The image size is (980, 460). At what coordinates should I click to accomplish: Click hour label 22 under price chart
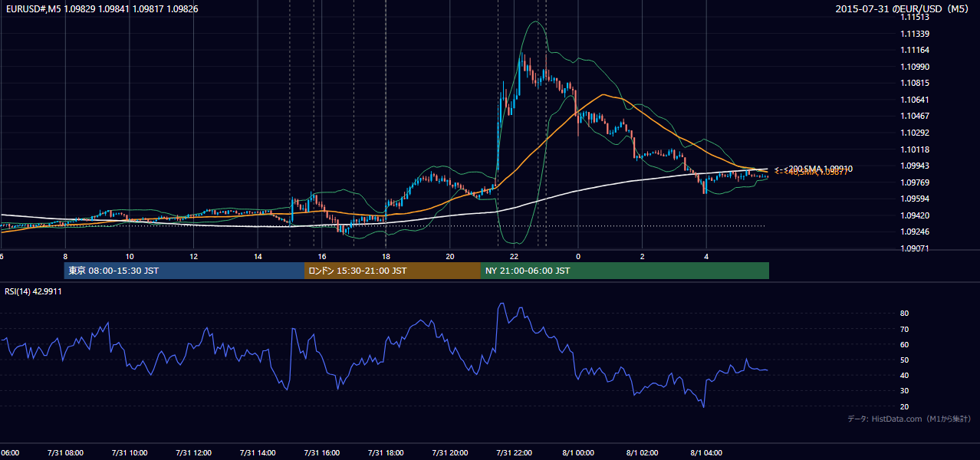tap(514, 257)
